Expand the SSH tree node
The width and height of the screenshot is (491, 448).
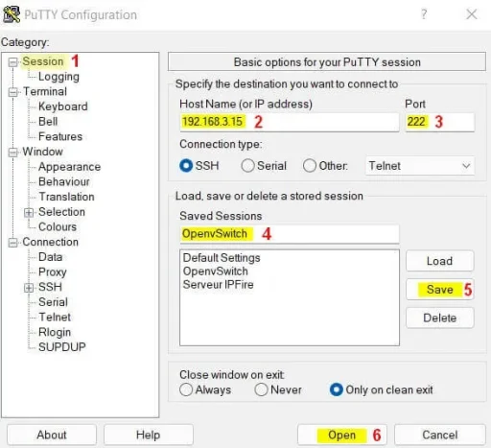[x=29, y=288]
